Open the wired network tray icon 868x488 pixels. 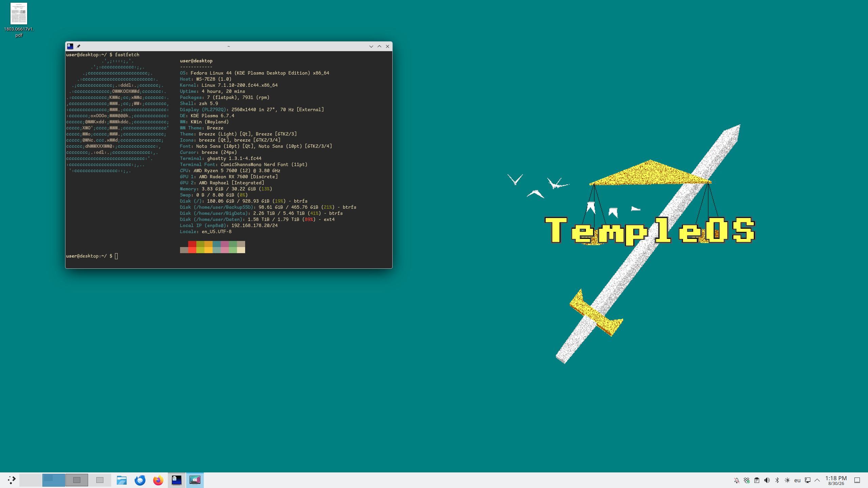pos(808,480)
